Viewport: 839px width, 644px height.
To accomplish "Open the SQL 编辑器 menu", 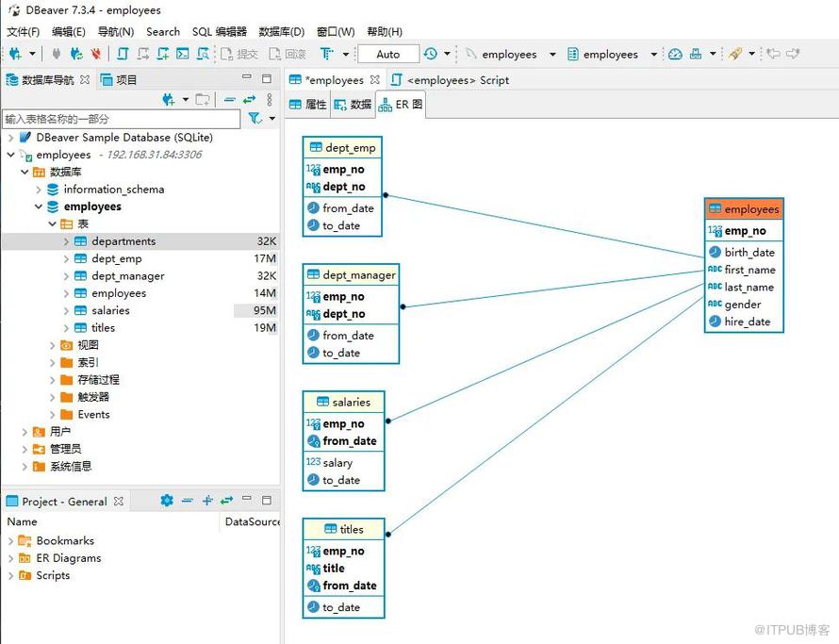I will pos(220,31).
